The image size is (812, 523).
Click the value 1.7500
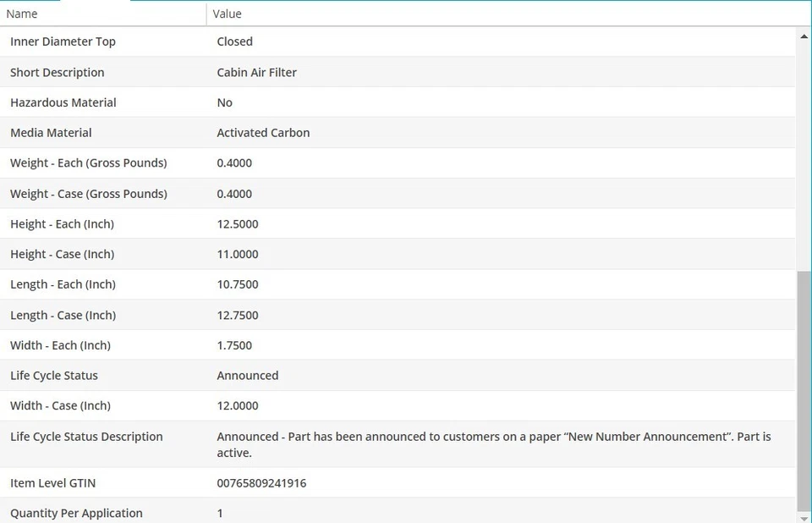coord(234,345)
